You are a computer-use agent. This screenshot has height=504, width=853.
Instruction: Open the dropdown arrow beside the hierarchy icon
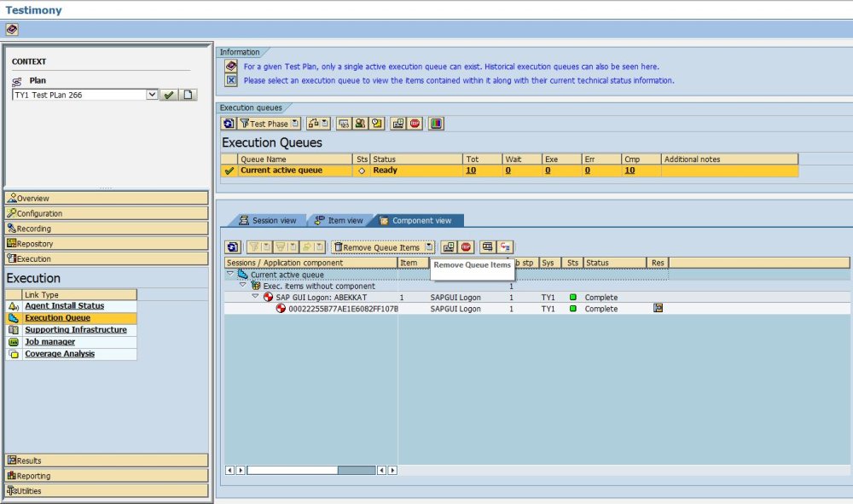click(x=325, y=124)
